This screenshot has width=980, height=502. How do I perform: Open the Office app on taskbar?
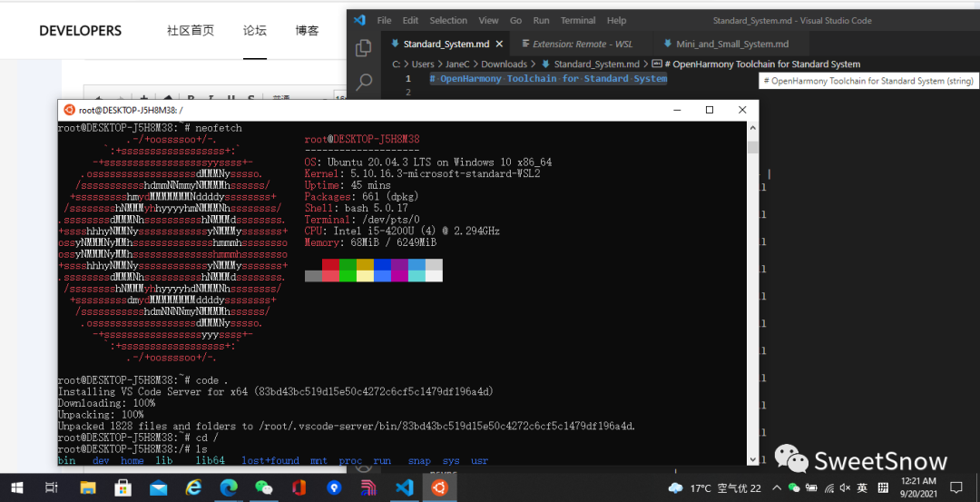(x=299, y=487)
